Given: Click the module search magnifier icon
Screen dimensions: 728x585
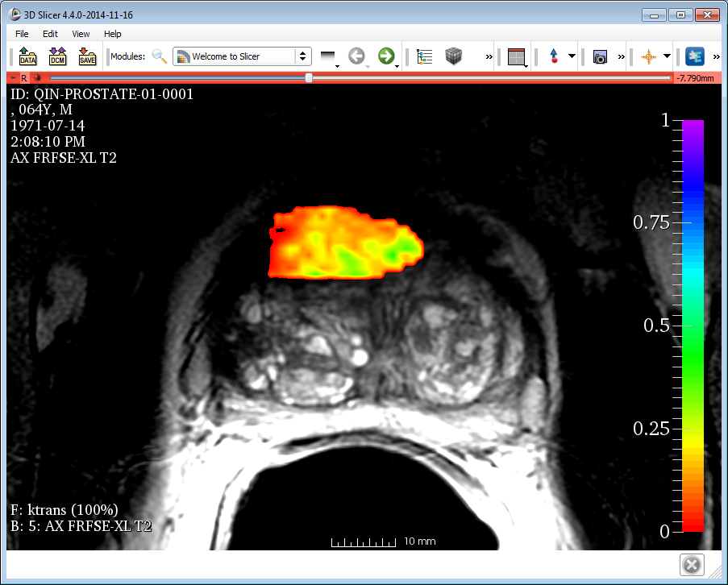Looking at the screenshot, I should coord(160,56).
